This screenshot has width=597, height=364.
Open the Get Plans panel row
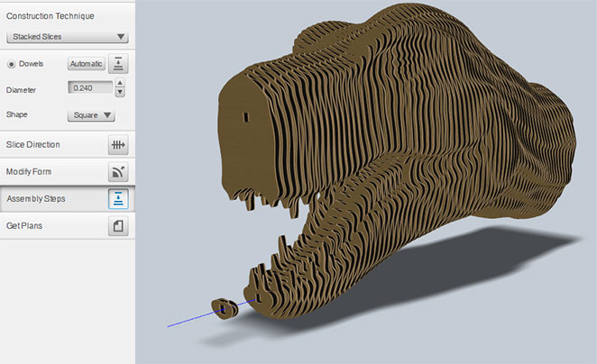[68, 226]
